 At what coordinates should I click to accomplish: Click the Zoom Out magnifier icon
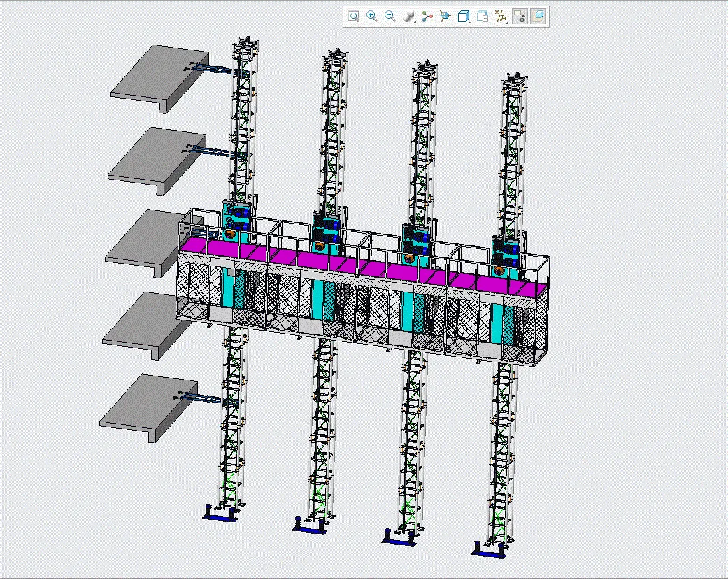(390, 17)
